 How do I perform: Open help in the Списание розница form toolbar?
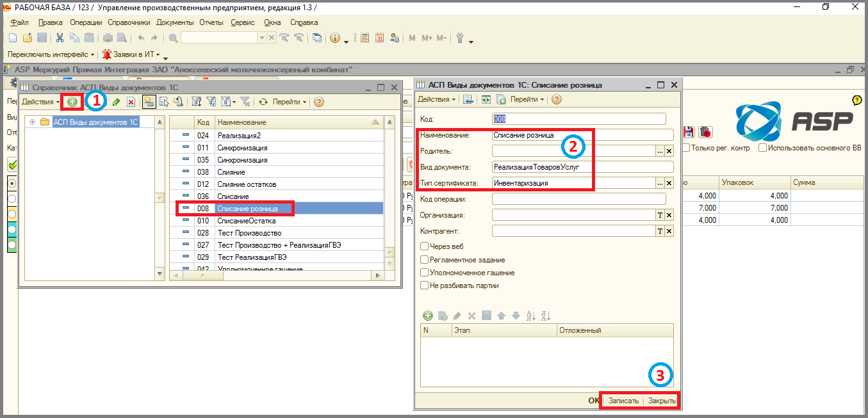point(557,99)
